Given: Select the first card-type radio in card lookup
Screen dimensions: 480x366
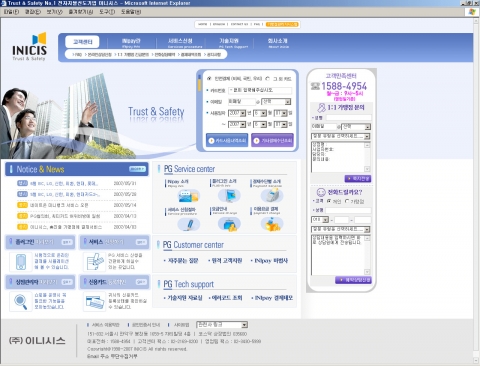Looking at the screenshot, I should 209,79.
